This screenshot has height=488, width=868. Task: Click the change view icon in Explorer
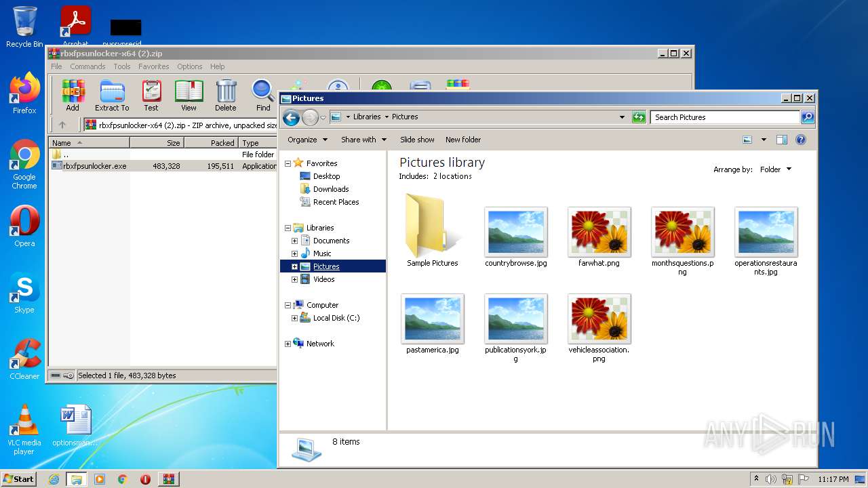(747, 140)
